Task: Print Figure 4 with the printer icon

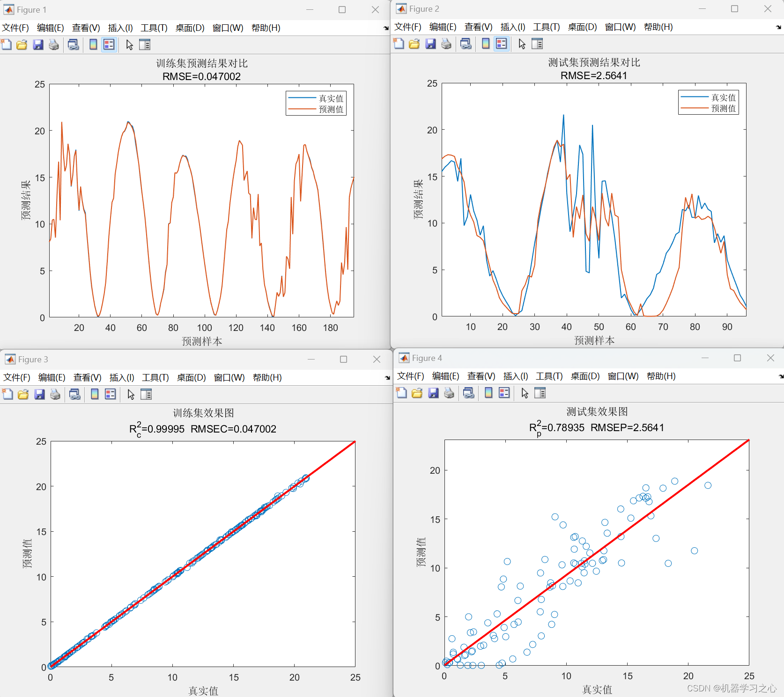Action: 449,393
